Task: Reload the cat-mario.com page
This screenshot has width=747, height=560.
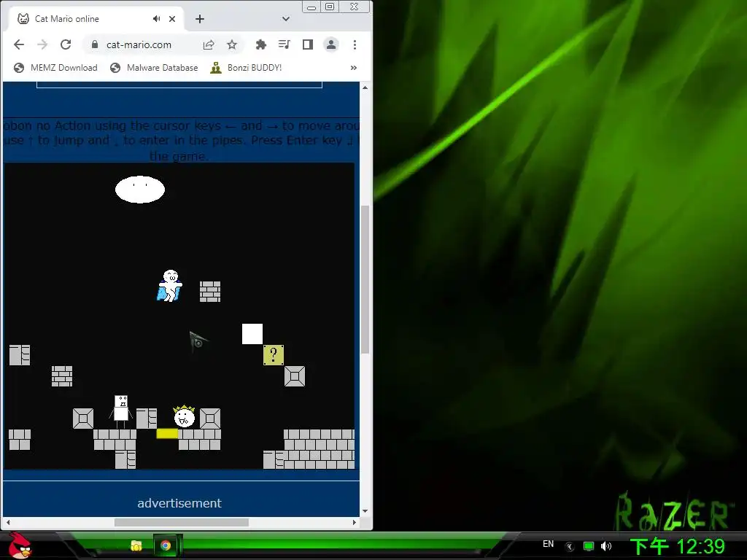Action: (66, 44)
